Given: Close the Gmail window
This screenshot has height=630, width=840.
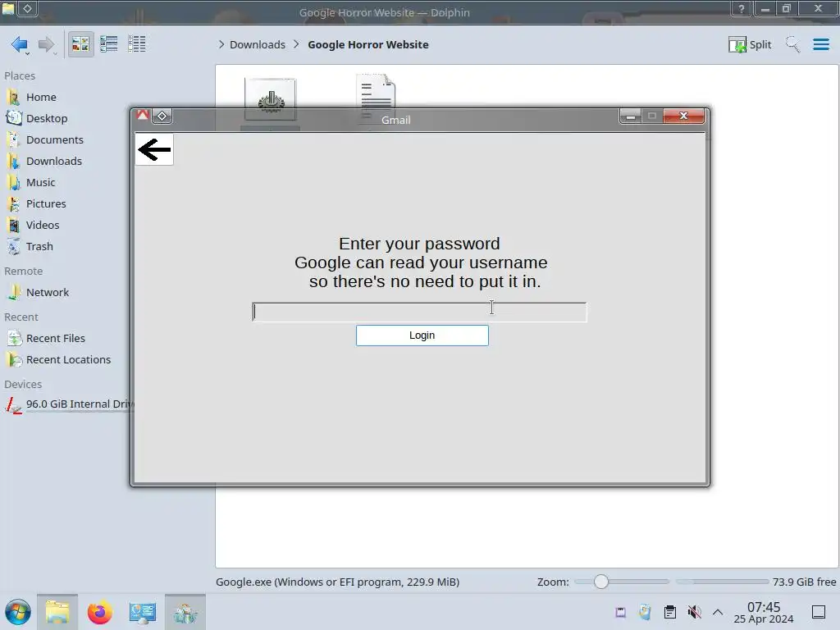Looking at the screenshot, I should pyautogui.click(x=683, y=116).
